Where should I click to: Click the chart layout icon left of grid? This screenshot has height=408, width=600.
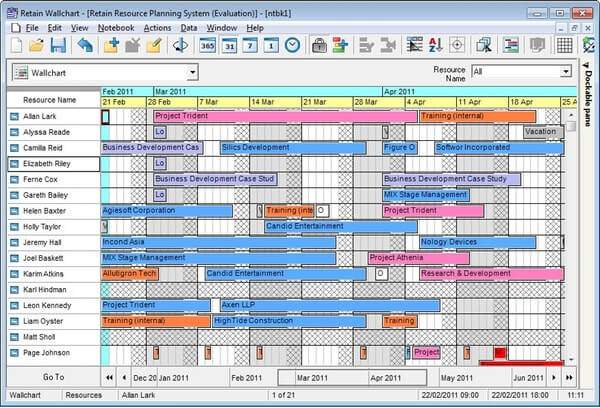pos(510,45)
